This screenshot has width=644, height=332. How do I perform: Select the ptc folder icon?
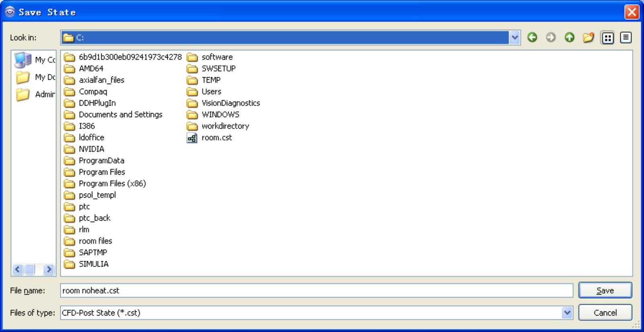coord(70,207)
